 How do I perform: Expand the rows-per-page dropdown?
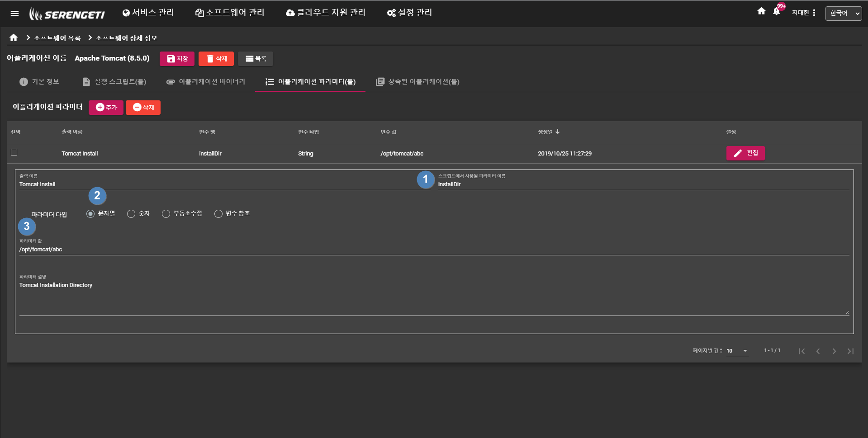click(x=738, y=351)
